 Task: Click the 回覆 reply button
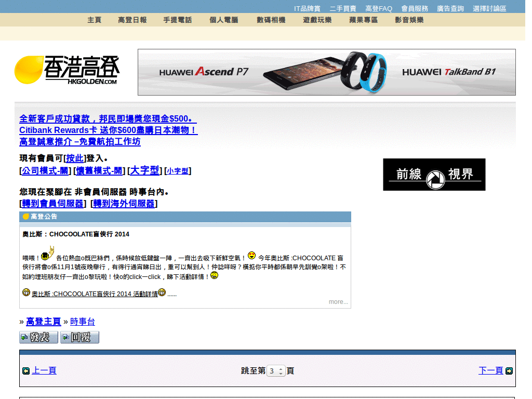pyautogui.click(x=79, y=337)
